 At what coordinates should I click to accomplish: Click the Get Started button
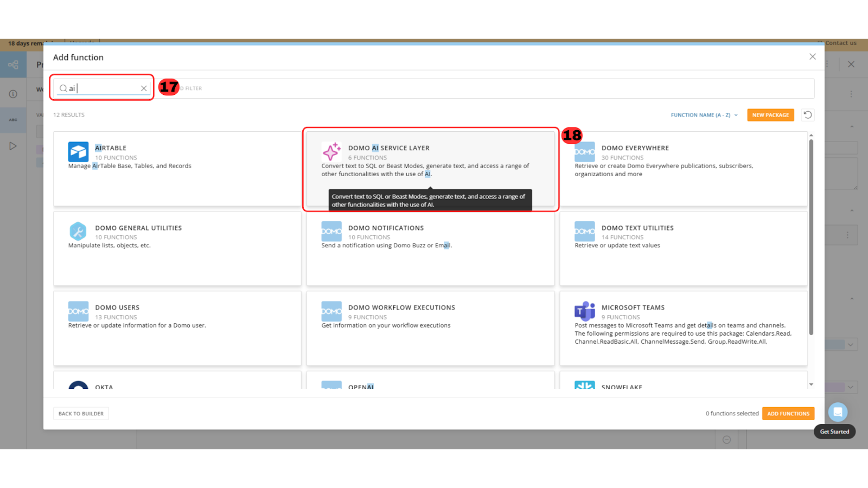[x=834, y=432]
